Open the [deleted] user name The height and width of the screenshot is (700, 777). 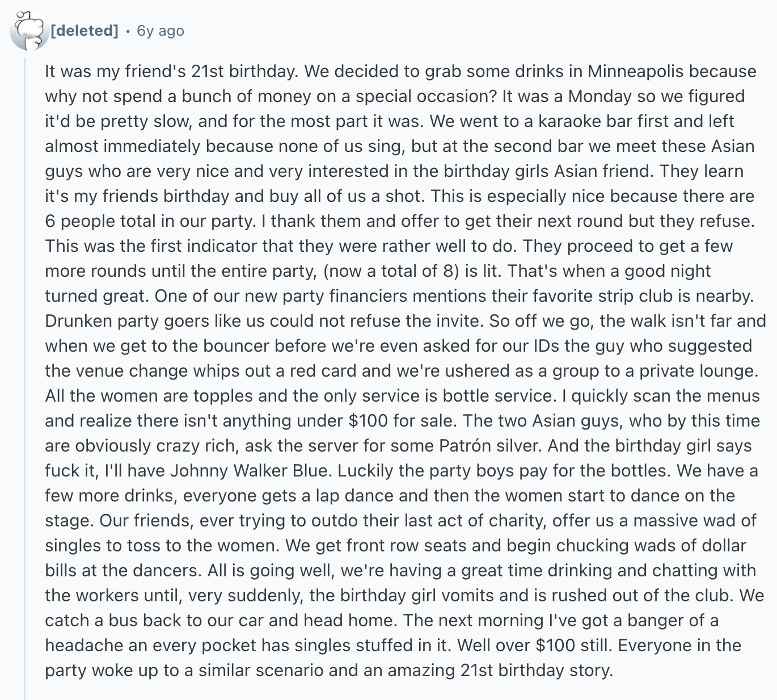click(x=85, y=31)
